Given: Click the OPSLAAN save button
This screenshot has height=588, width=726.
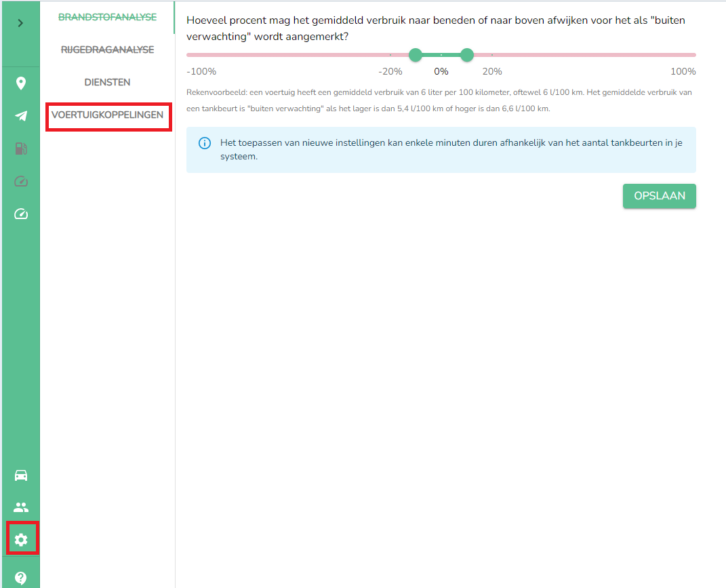Looking at the screenshot, I should [x=660, y=196].
